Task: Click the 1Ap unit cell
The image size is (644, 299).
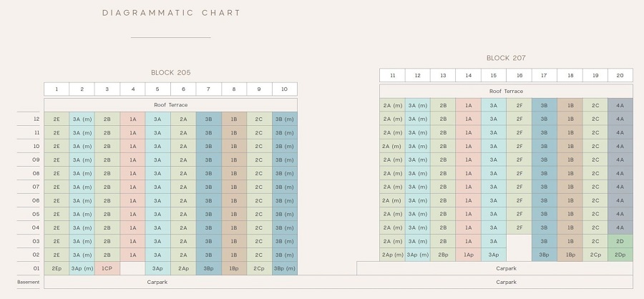Action: click(468, 255)
